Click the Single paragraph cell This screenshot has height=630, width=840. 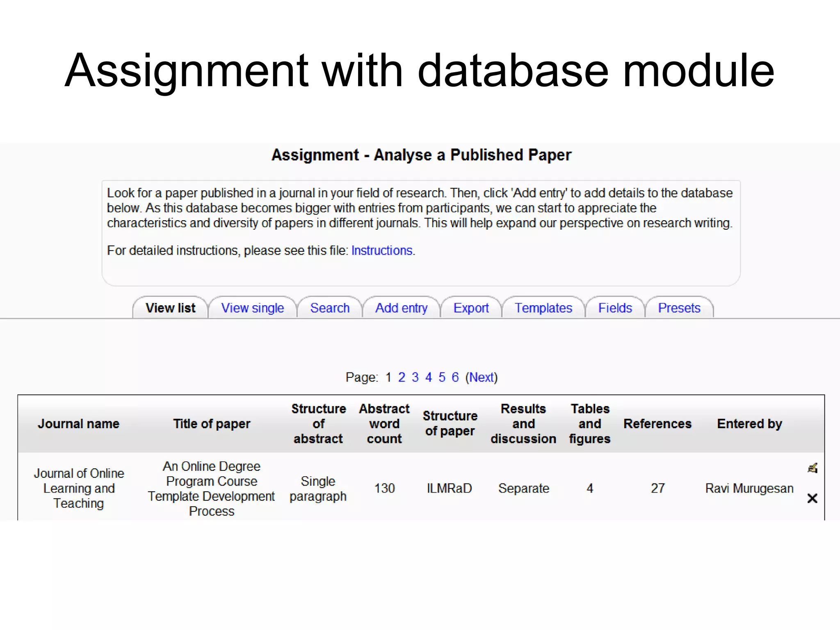(318, 488)
